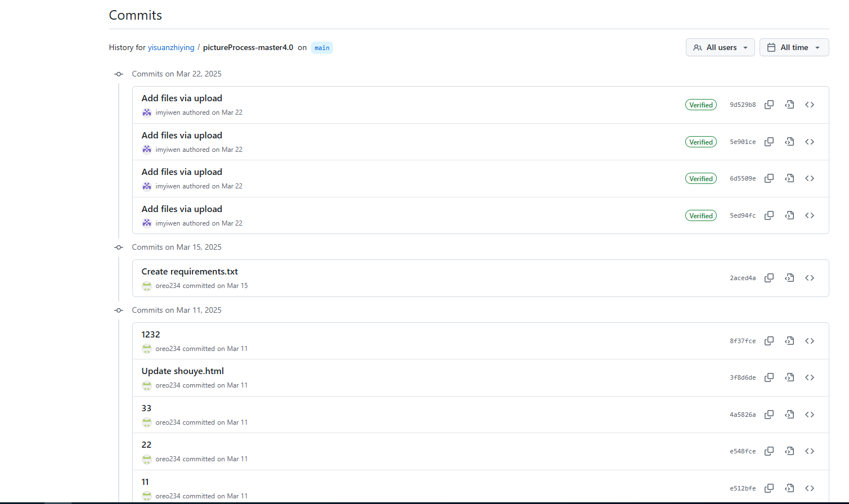This screenshot has height=504, width=849.
Task: Copy full SHA for commit 9d529b8
Action: [769, 105]
